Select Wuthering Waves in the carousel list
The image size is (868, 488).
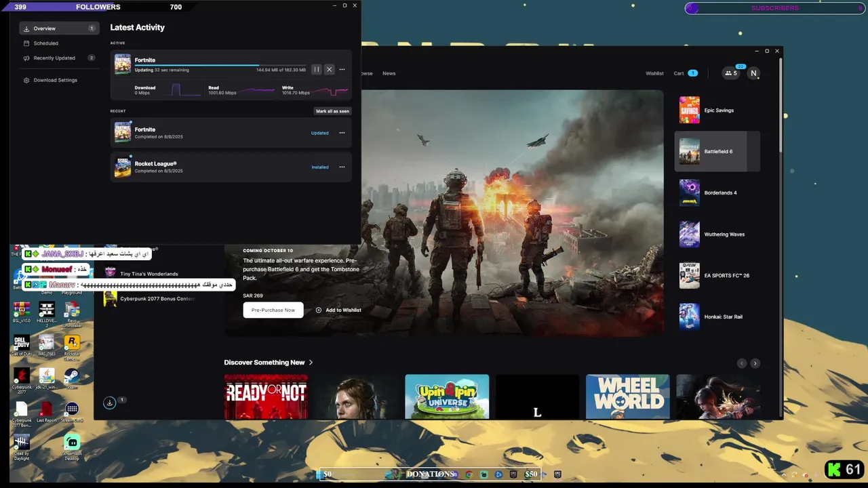tap(717, 235)
